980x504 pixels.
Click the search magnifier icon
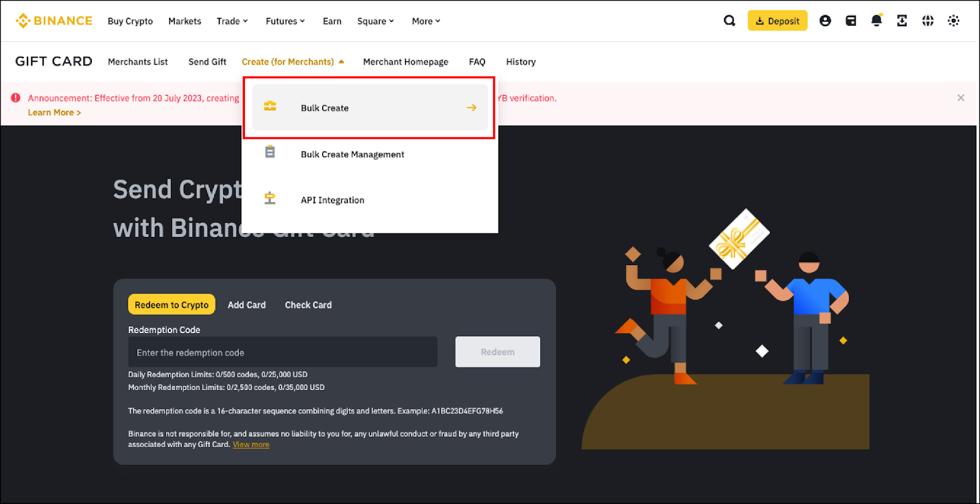click(729, 21)
